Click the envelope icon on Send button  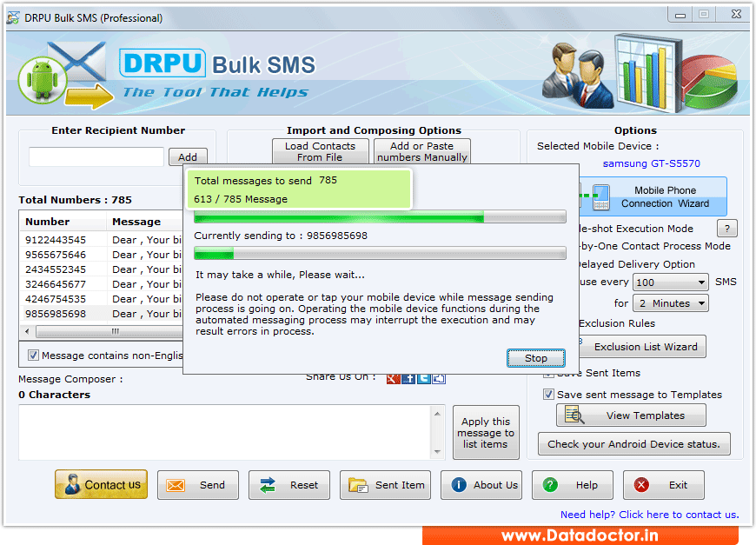176,485
